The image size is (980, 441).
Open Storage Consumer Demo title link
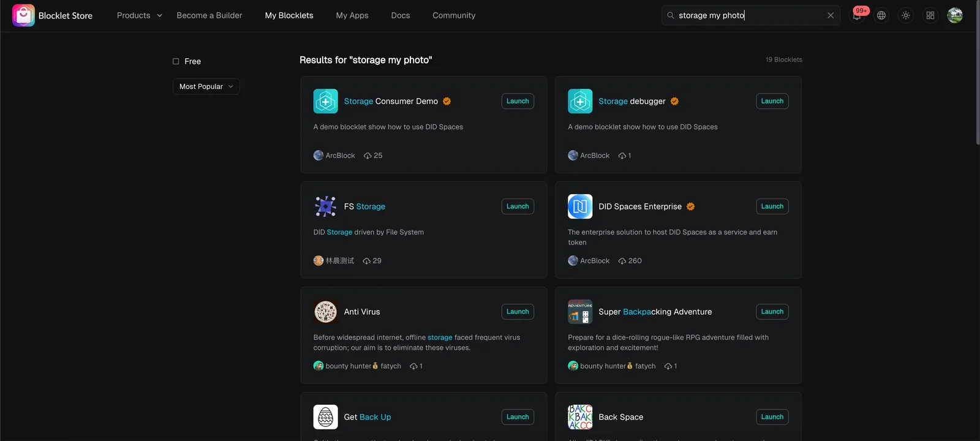coord(391,101)
